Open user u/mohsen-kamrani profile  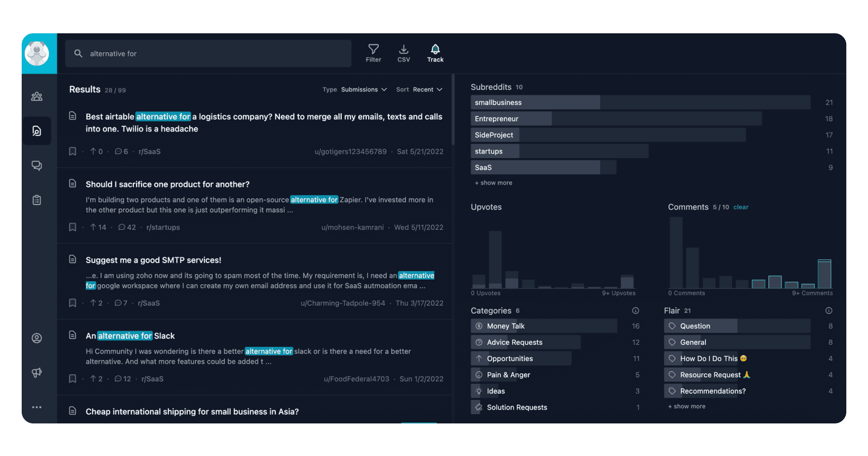[352, 227]
